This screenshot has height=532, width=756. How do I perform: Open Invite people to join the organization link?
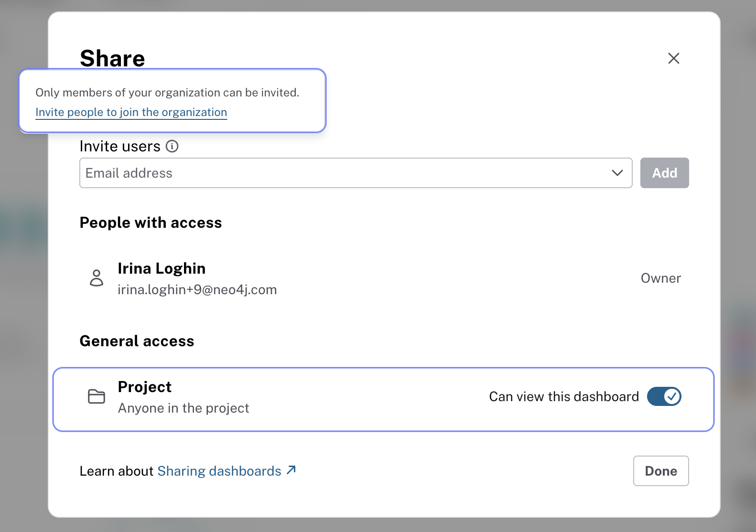click(131, 112)
